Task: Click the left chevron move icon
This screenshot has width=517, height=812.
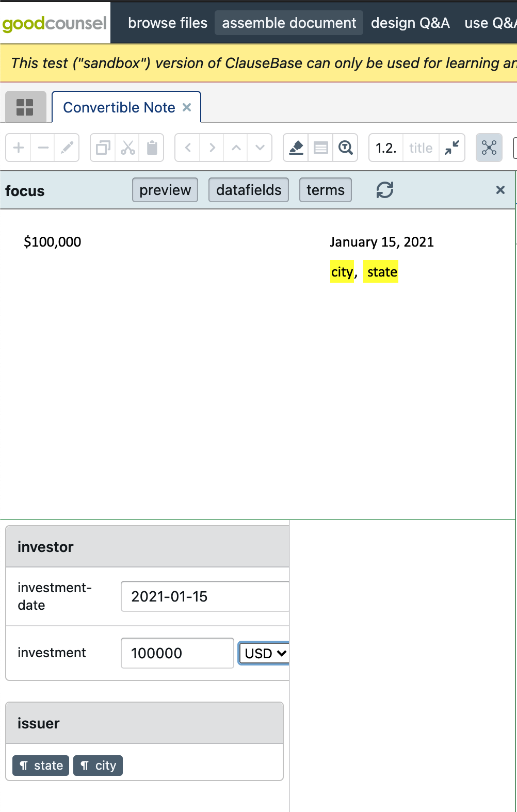Action: click(x=188, y=148)
